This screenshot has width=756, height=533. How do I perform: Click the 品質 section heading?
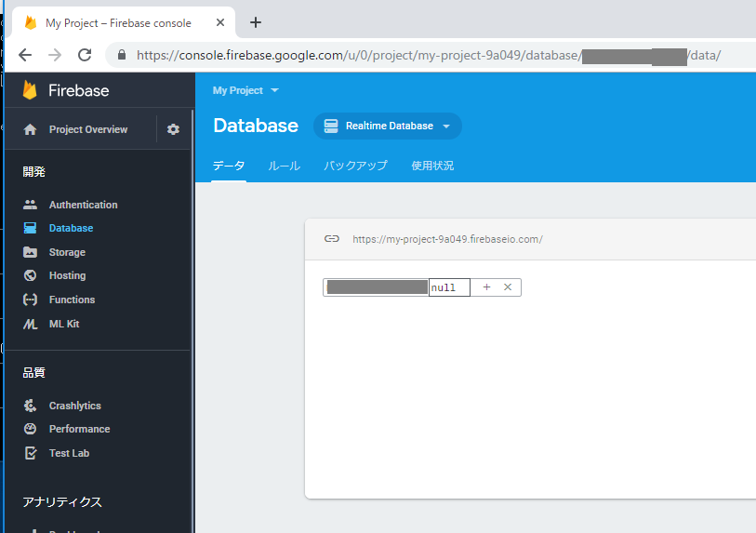point(33,372)
